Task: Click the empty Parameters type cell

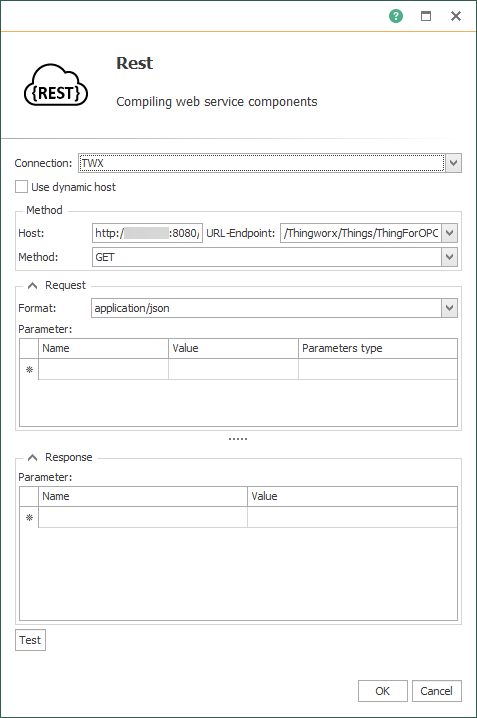Action: (x=378, y=370)
